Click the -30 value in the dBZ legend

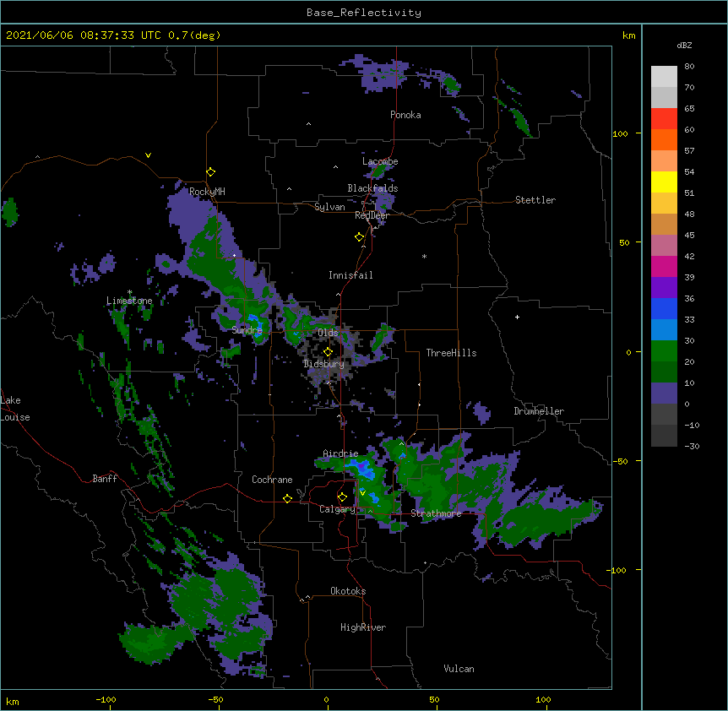[x=692, y=447]
